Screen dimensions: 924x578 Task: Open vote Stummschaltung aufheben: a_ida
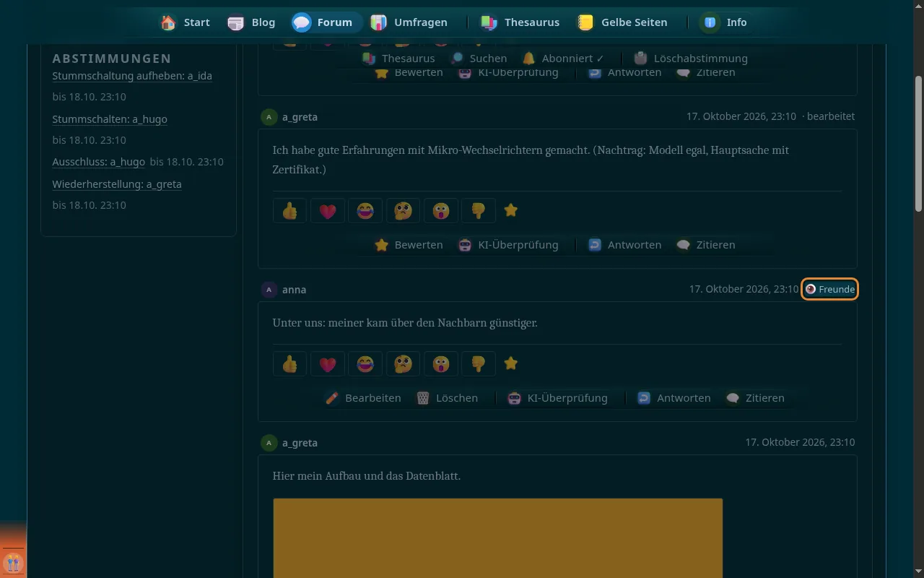point(132,76)
